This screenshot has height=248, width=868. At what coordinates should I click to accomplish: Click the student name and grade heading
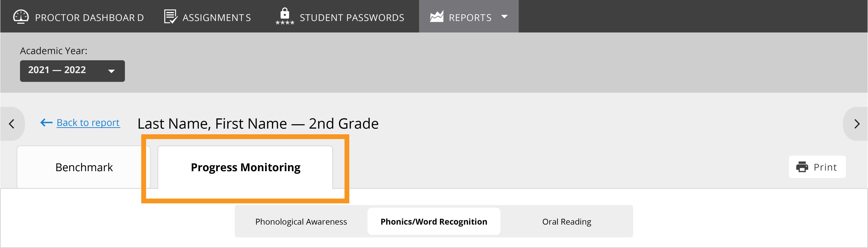(258, 124)
